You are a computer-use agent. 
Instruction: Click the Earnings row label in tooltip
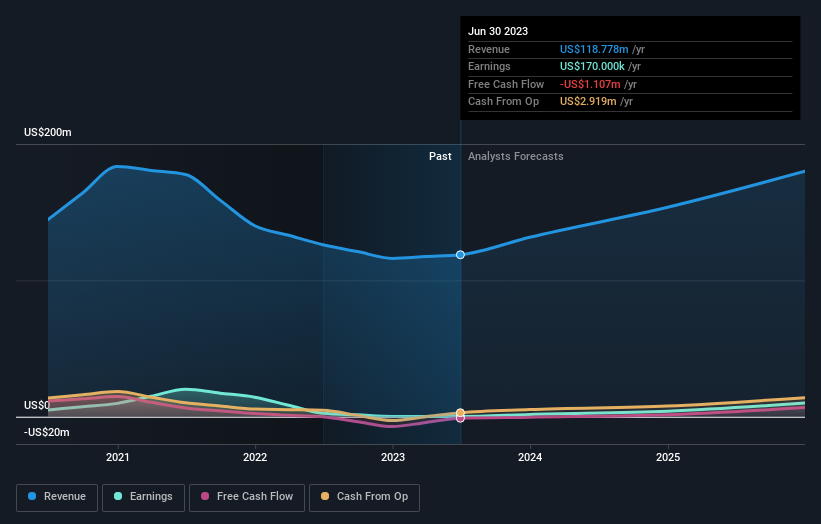tap(489, 66)
